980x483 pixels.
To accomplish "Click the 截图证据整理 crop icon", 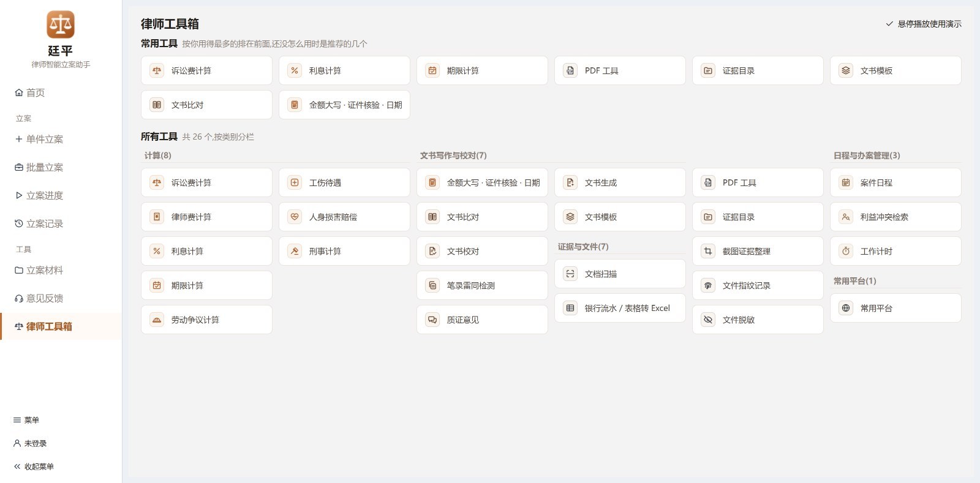I will [708, 251].
